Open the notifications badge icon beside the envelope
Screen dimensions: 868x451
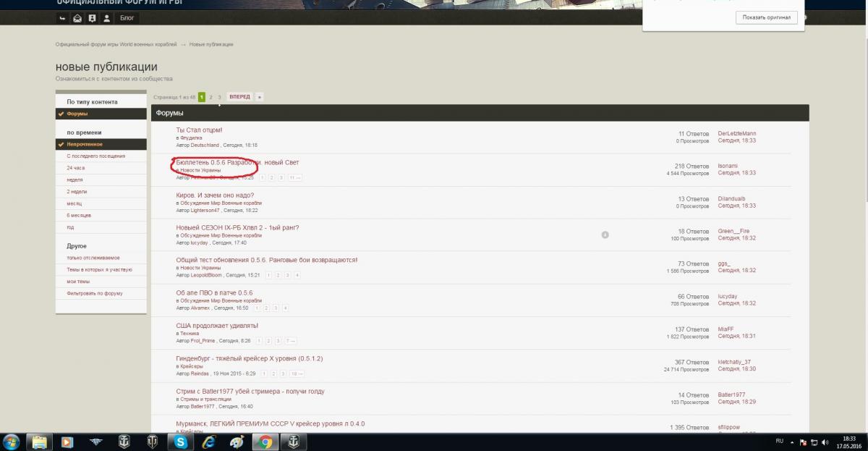(x=92, y=18)
